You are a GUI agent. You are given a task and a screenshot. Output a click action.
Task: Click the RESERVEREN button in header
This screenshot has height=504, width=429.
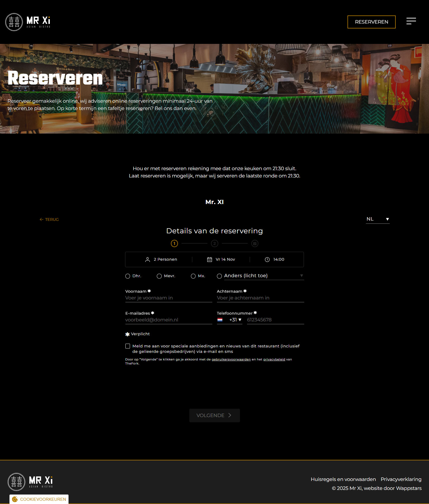coord(371,22)
